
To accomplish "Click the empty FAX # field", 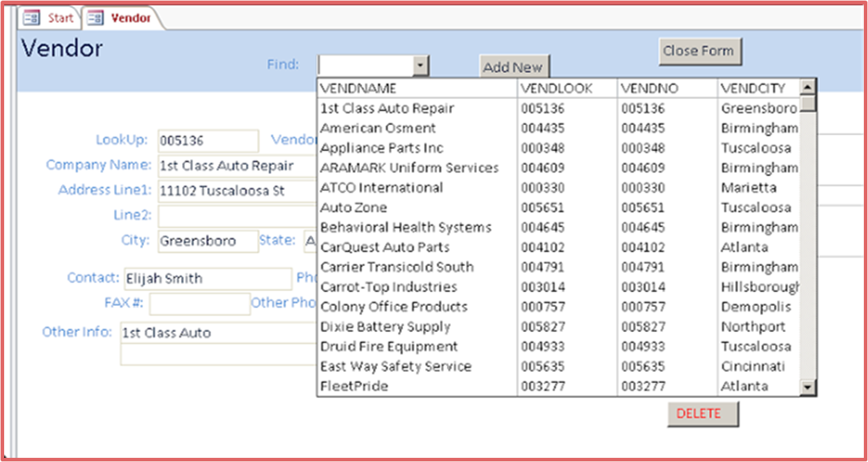I will [x=200, y=304].
